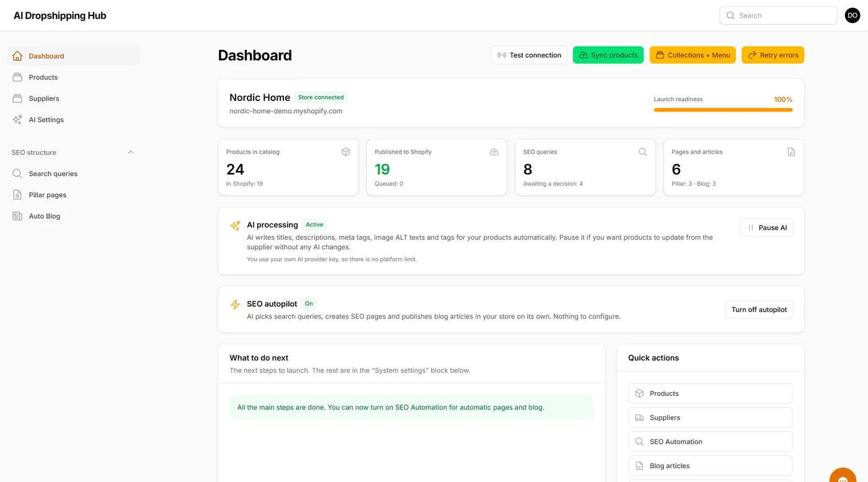Click the document icon in Pages and articles card

[x=791, y=152]
